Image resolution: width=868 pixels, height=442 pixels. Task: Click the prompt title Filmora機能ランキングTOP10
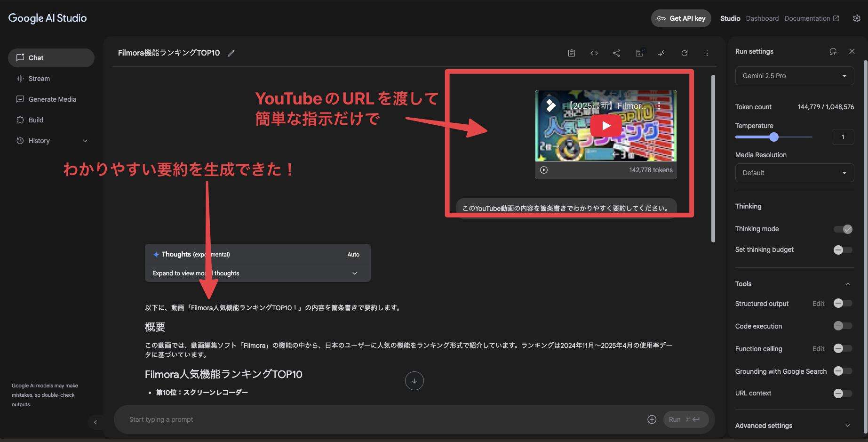click(169, 53)
